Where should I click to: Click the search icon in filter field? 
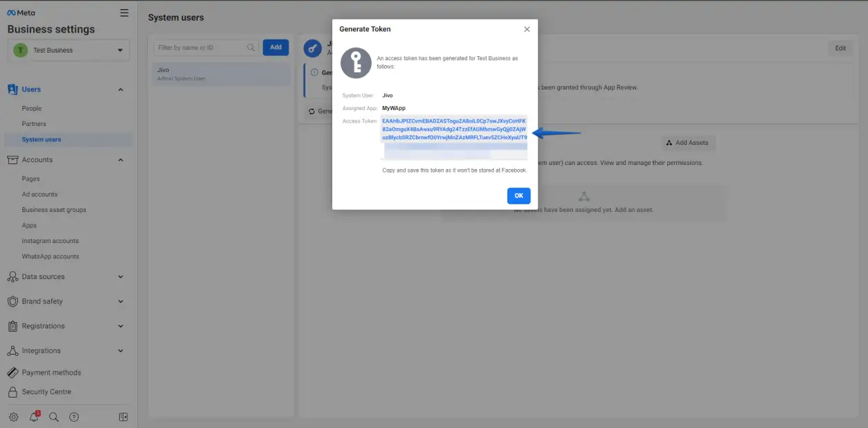(x=251, y=48)
